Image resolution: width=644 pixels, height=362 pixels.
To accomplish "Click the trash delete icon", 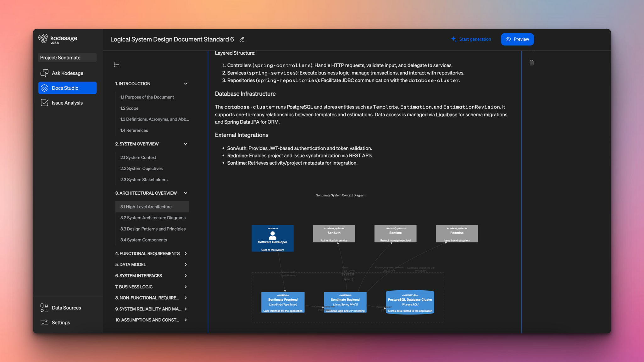I will tap(531, 63).
